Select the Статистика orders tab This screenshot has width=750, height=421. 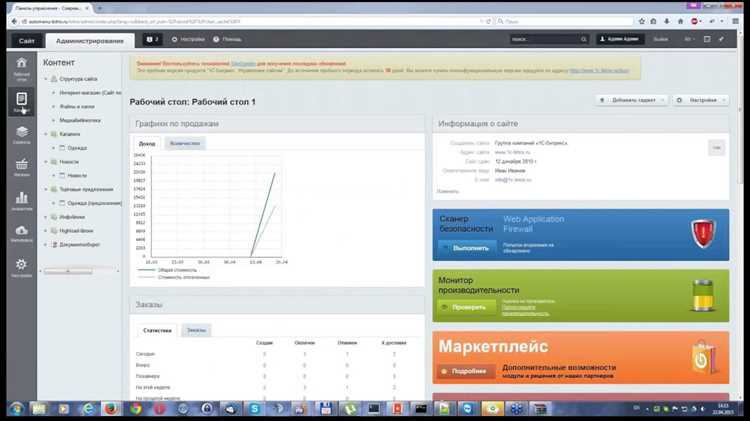[157, 331]
